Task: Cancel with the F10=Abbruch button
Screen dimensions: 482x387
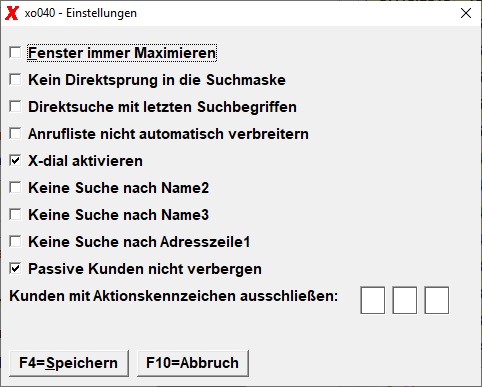Action: (x=193, y=363)
